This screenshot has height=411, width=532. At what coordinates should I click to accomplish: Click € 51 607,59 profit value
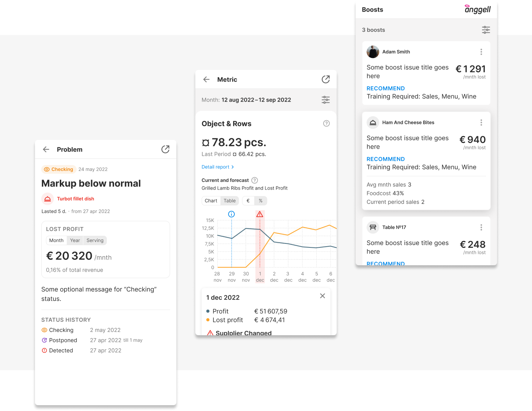271,311
